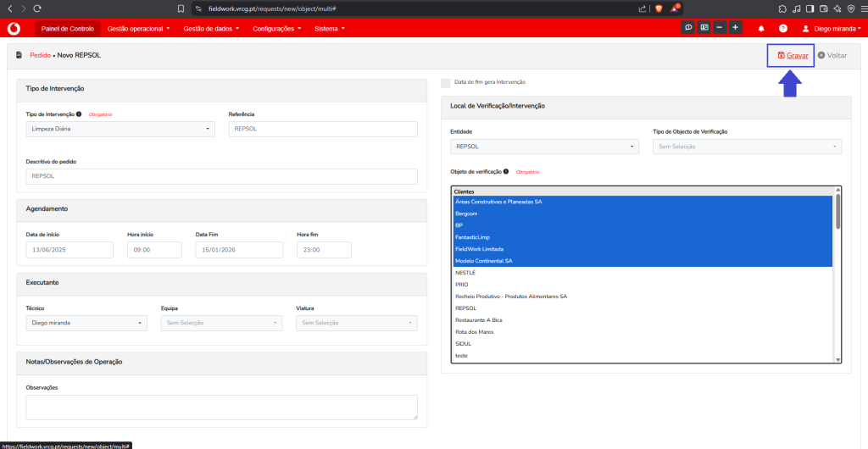The image size is (868, 449).
Task: Select Restaurante A Bica in list
Action: click(643, 320)
